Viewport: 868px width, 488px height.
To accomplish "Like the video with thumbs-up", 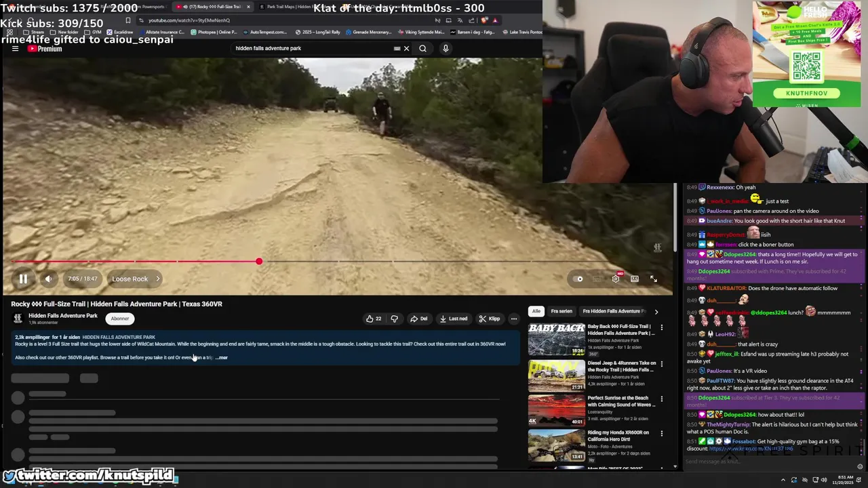I will (x=374, y=319).
